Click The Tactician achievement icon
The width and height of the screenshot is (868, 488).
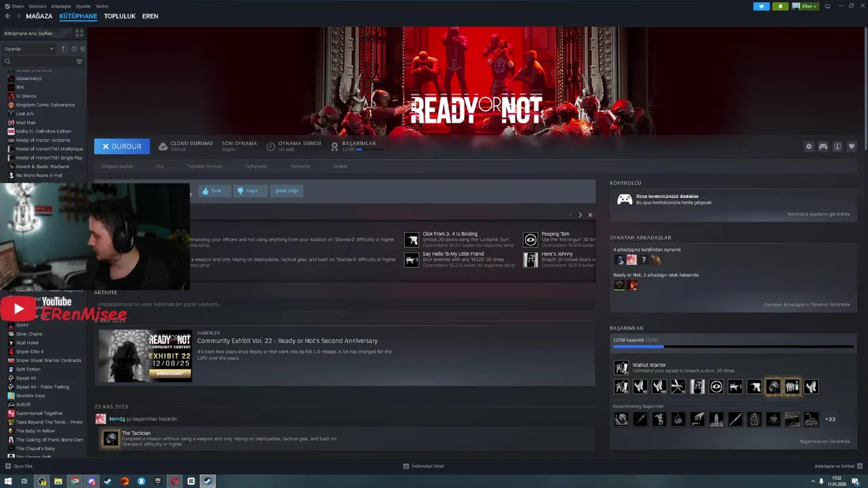coord(110,439)
